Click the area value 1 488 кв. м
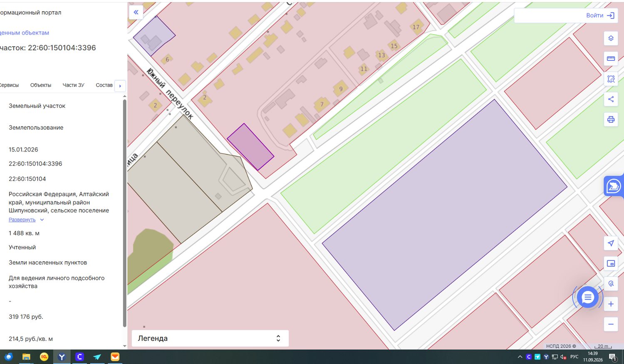The height and width of the screenshot is (364, 624). pos(24,233)
